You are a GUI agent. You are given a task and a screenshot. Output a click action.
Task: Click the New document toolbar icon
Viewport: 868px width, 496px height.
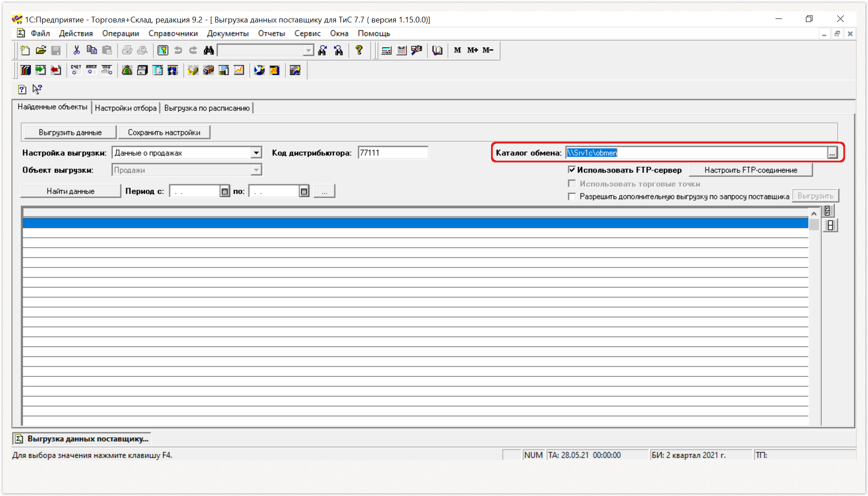point(26,51)
